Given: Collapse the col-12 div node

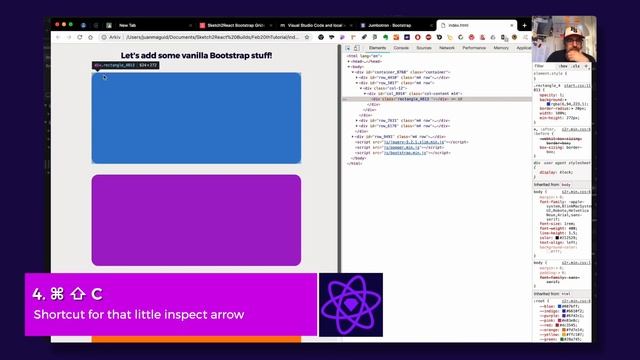Looking at the screenshot, I should 361,88.
